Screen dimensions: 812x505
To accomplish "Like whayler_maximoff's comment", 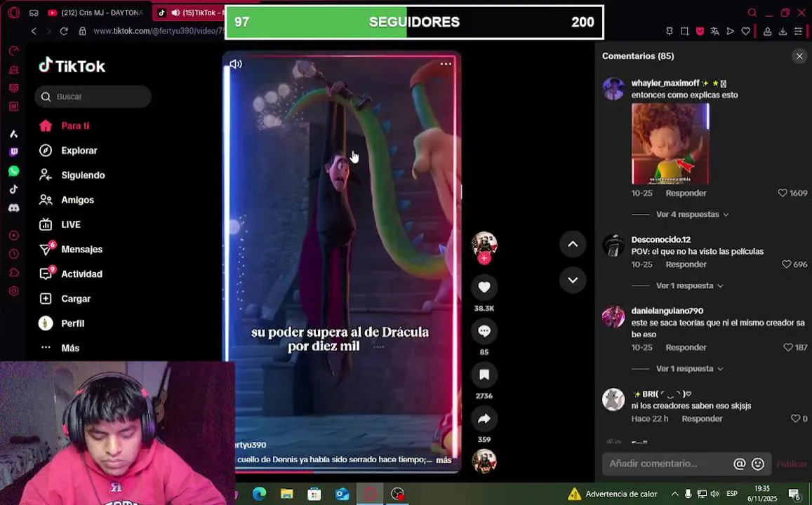I will pyautogui.click(x=783, y=193).
